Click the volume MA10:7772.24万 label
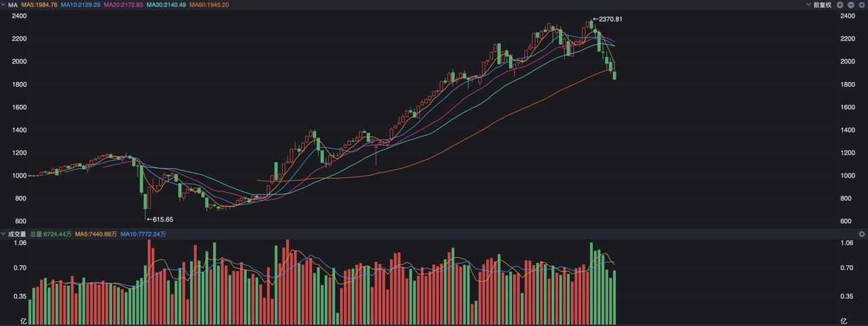Screen dimensions: 868x326 [x=143, y=234]
